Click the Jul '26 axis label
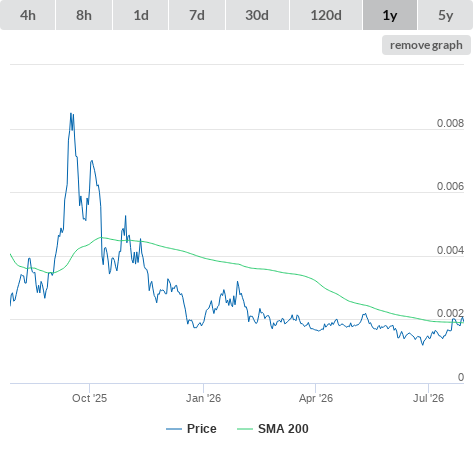474x455 pixels. pyautogui.click(x=428, y=398)
